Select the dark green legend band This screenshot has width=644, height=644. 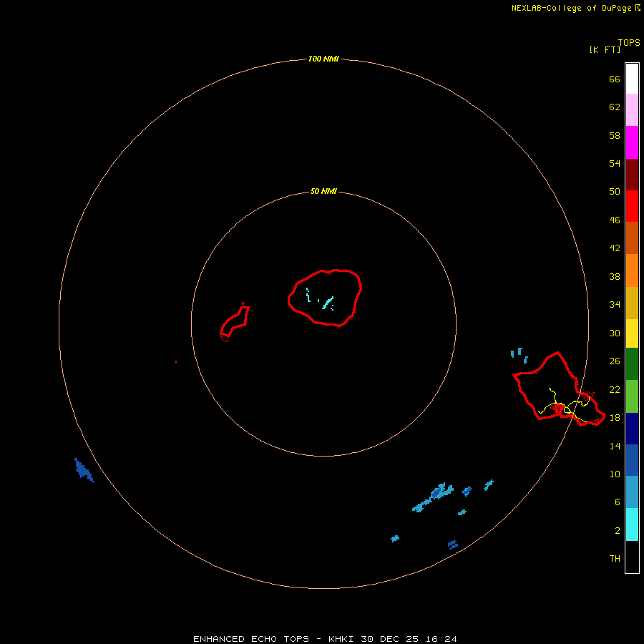point(632,364)
